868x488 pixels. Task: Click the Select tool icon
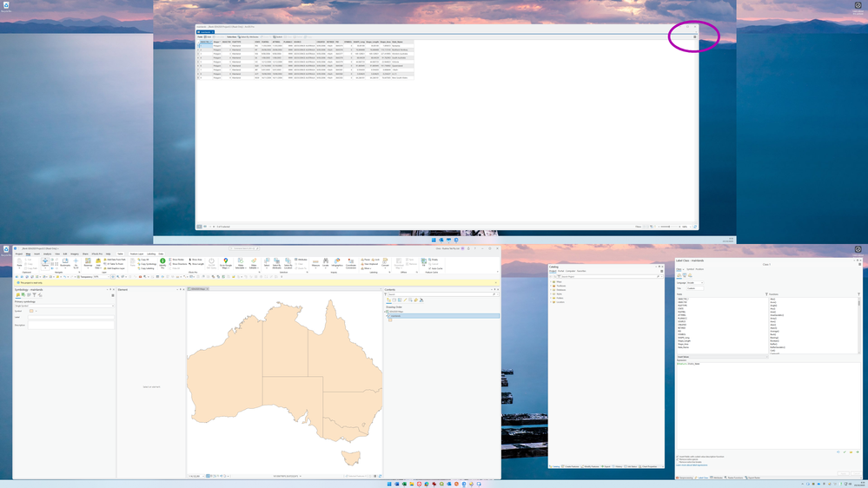point(267,260)
